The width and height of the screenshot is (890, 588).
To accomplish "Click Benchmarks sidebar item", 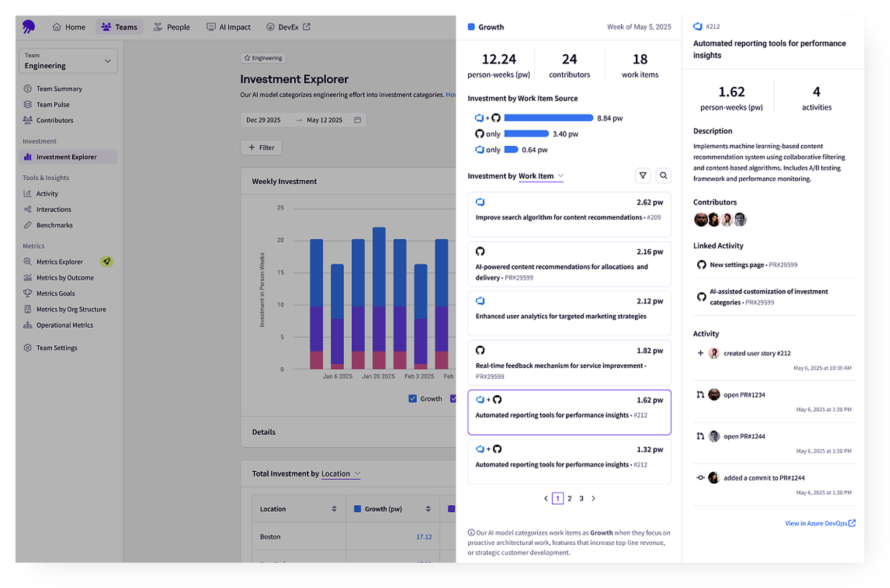I will click(x=54, y=225).
